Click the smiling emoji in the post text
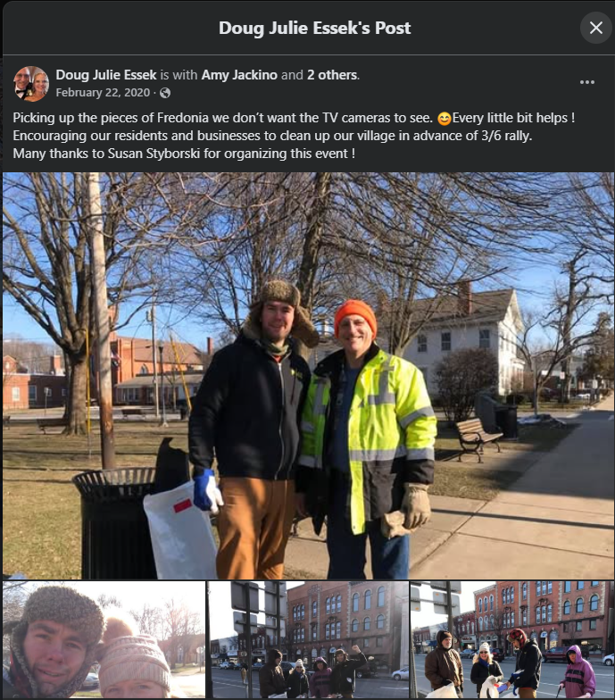This screenshot has width=615, height=700. [x=445, y=118]
